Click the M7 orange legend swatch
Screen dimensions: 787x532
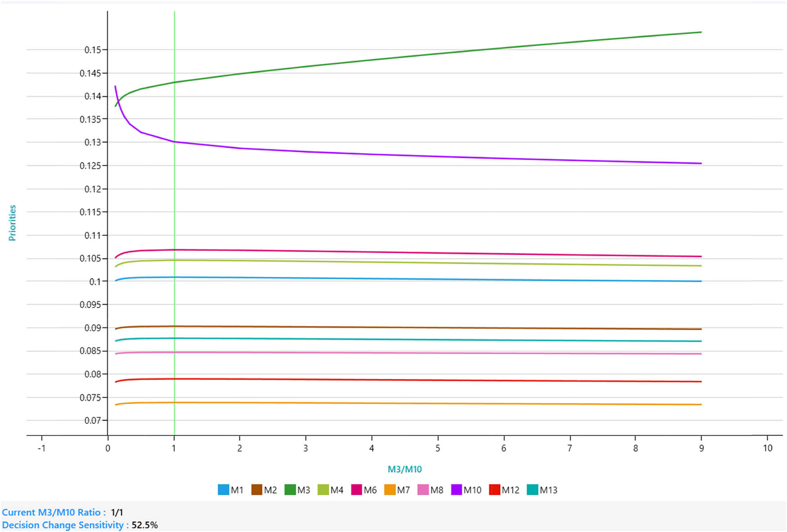[389, 490]
